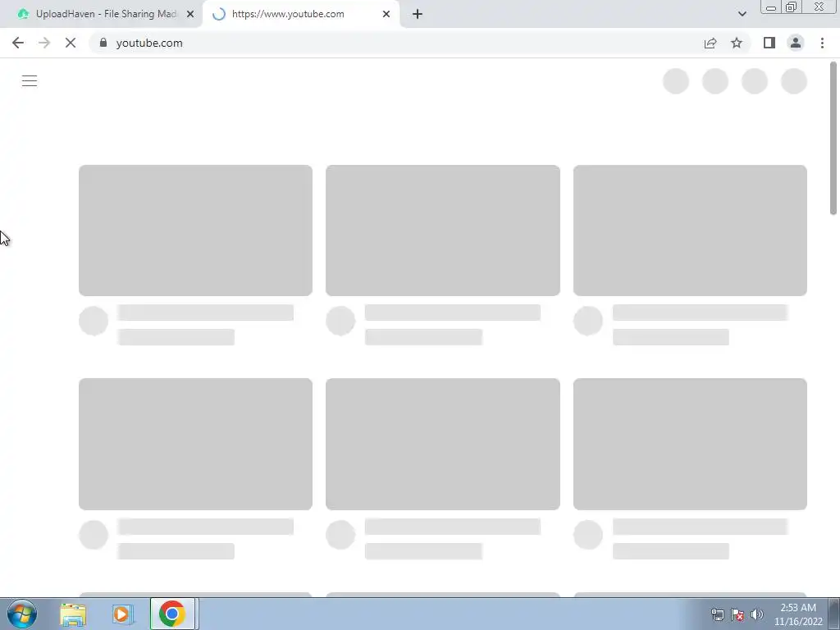
Task: Open the YouTube hamburger guide menu
Action: coord(30,81)
